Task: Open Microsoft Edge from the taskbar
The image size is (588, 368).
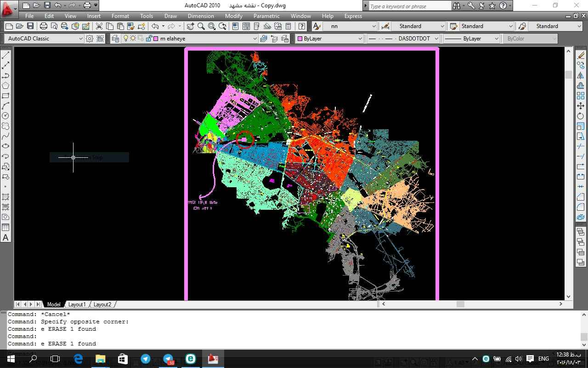Action: 78,359
